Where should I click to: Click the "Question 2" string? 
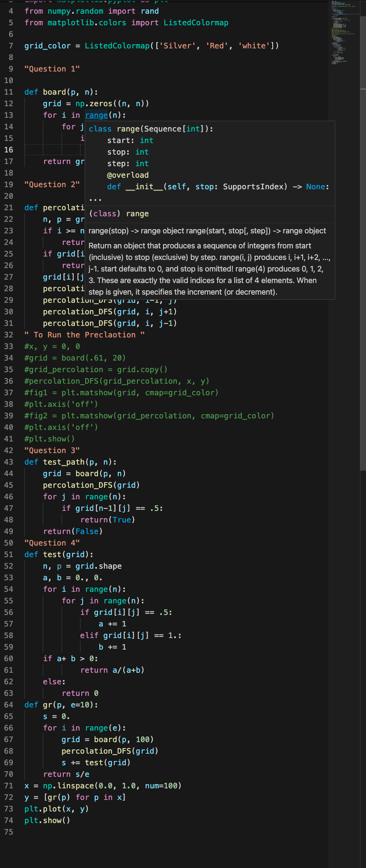pos(52,185)
